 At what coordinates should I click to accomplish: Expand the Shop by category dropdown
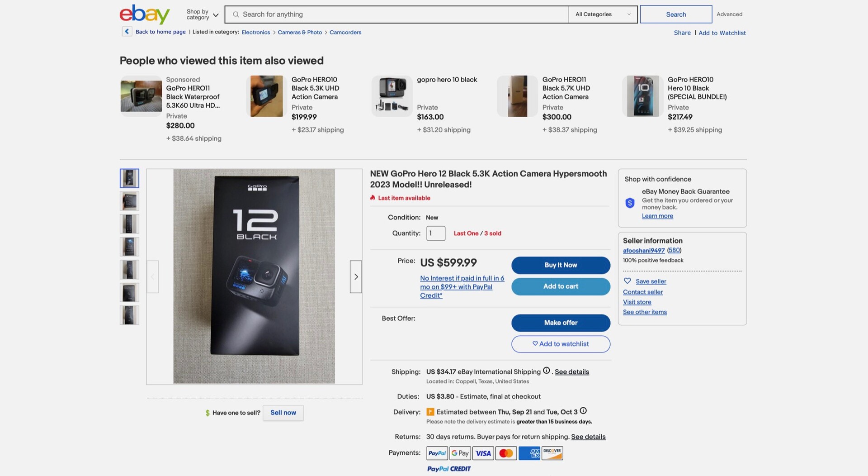203,14
